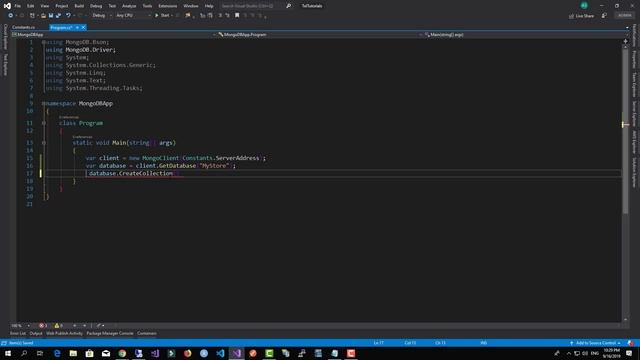Open Task View from the taskbar

[x=40, y=353]
